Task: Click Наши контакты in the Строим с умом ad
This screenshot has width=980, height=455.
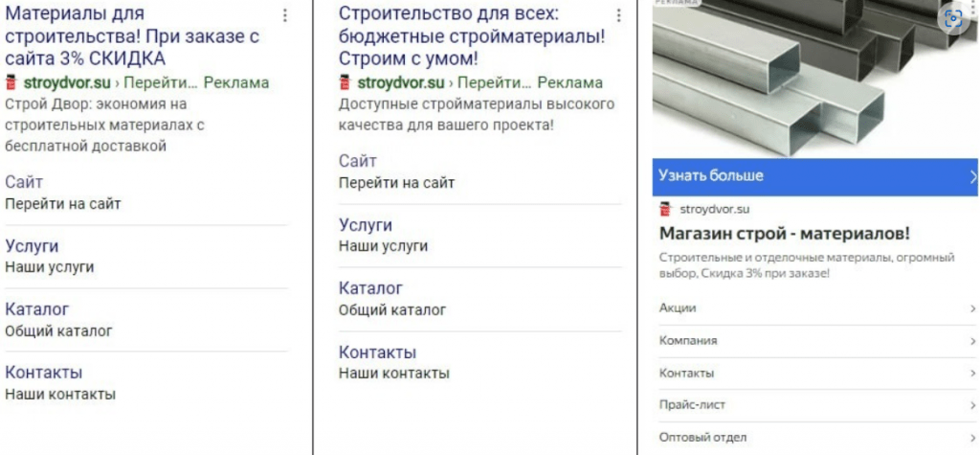Action: click(x=394, y=375)
